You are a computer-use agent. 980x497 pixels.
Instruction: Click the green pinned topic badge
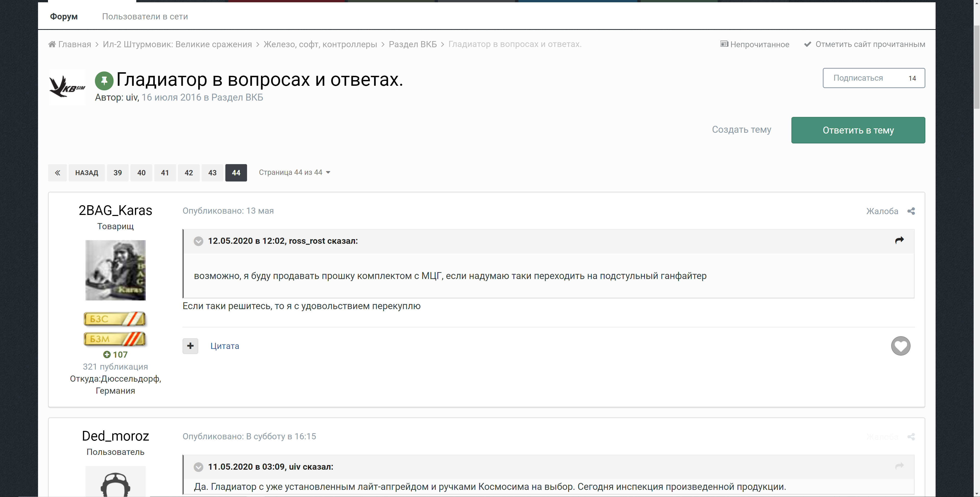pyautogui.click(x=104, y=80)
